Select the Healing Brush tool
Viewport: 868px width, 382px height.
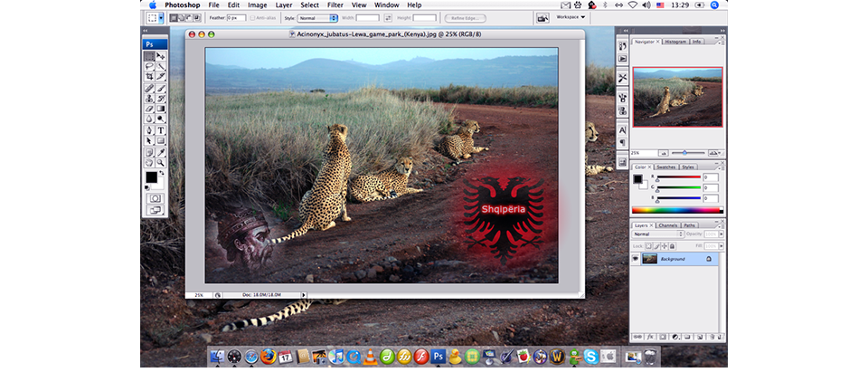point(149,88)
